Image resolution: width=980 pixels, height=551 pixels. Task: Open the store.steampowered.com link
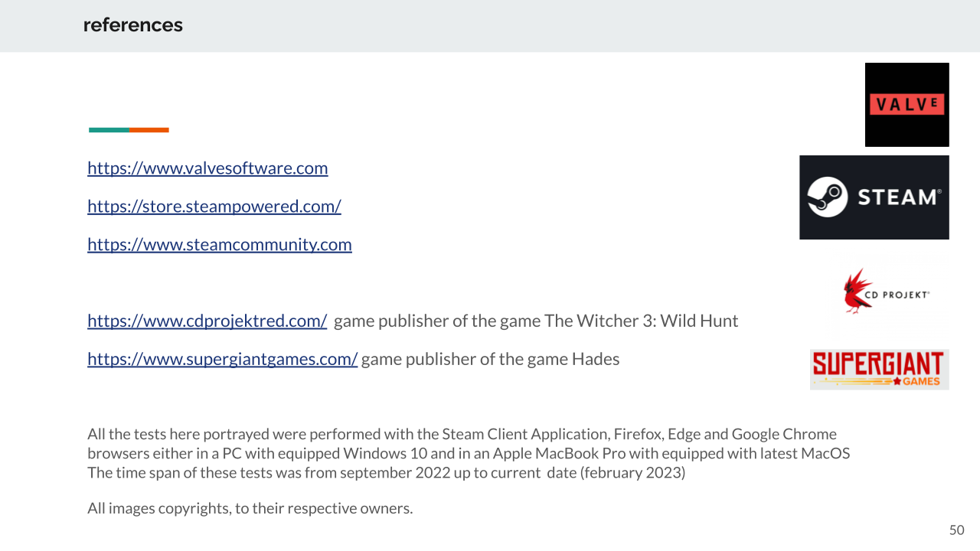pyautogui.click(x=214, y=207)
